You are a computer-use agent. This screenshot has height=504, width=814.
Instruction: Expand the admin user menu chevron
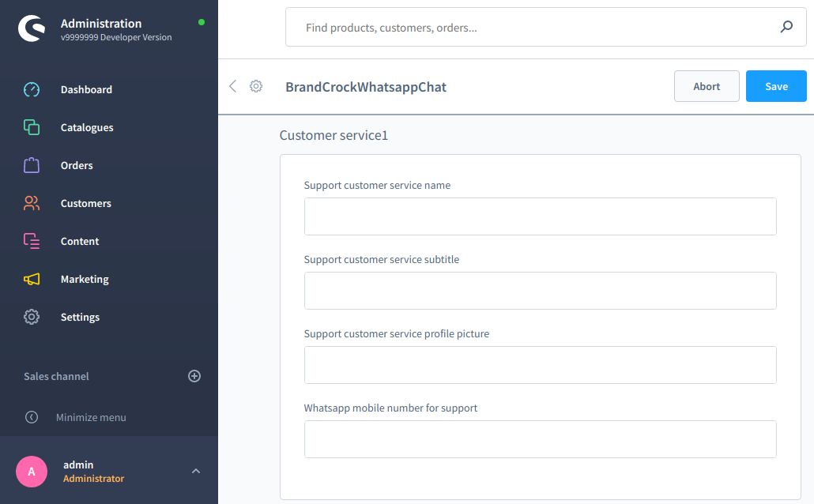[x=196, y=472]
